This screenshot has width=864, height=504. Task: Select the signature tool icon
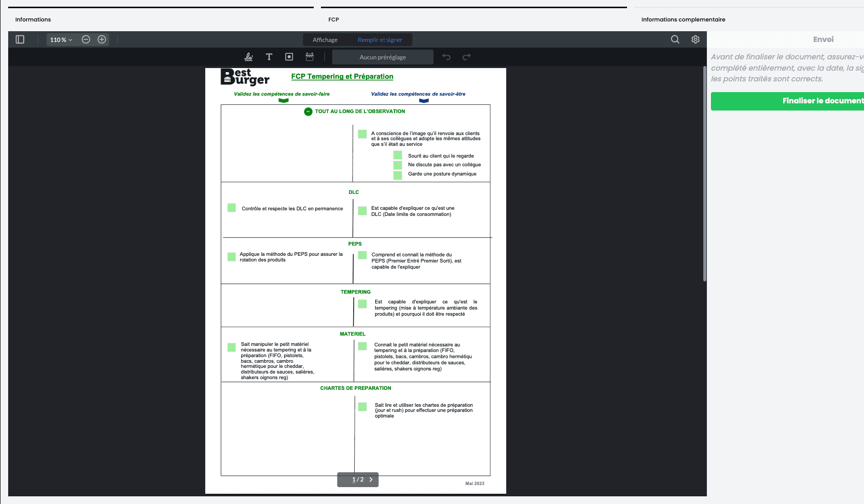pos(249,57)
